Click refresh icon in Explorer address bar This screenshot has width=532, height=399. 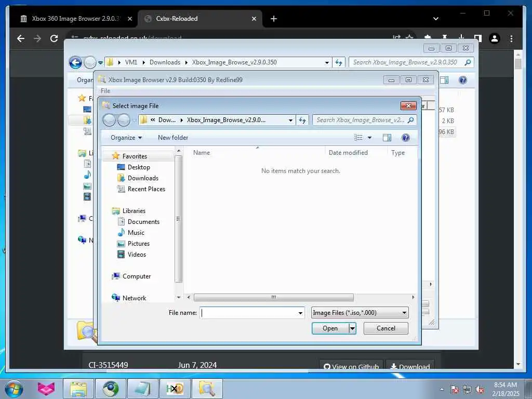[x=339, y=62]
